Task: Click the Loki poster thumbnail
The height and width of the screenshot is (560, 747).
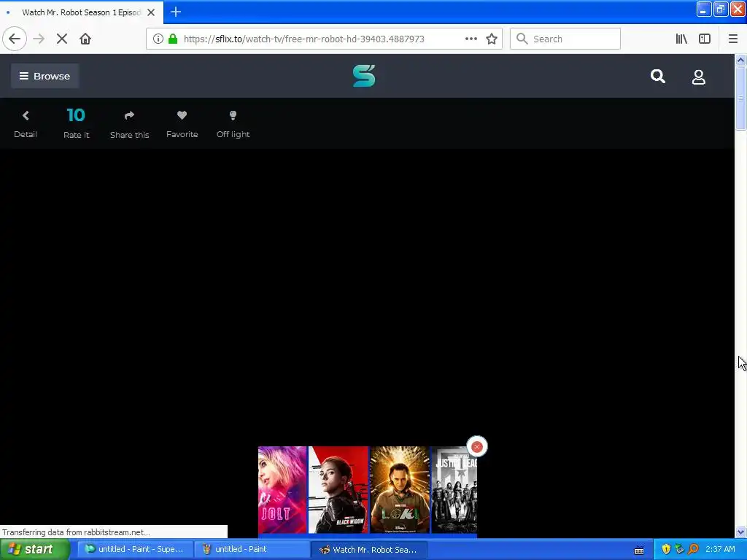Action: pyautogui.click(x=400, y=489)
